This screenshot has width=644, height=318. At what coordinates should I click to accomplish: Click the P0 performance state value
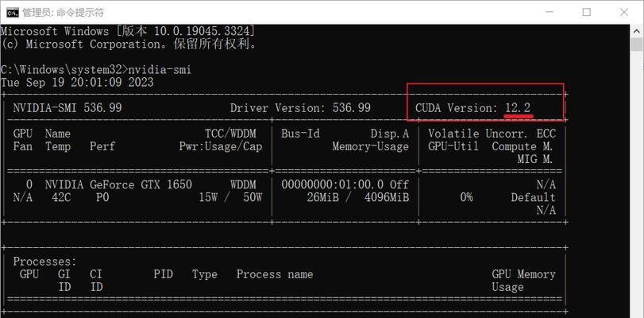[102, 197]
